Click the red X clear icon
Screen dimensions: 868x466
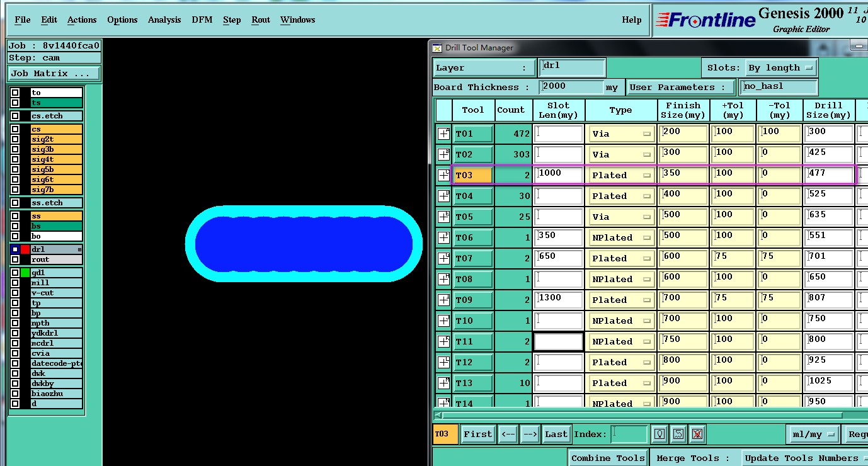click(696, 434)
